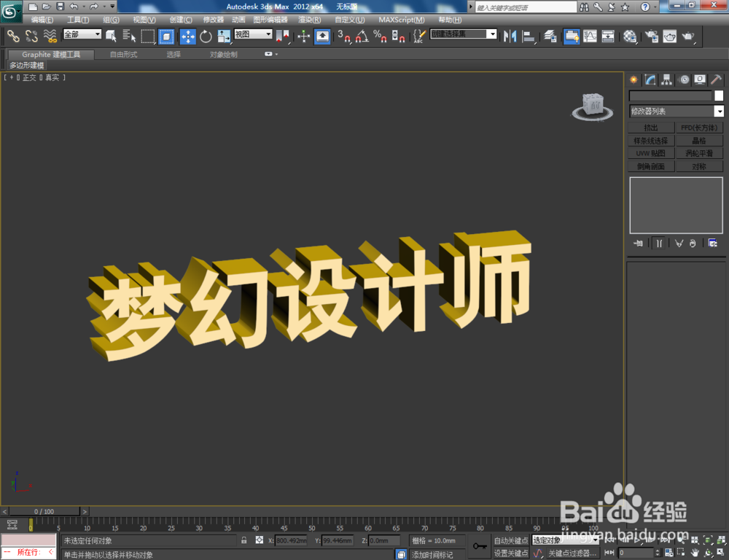Activate the Select and Uniform Scale tool
729x560 pixels.
(224, 36)
